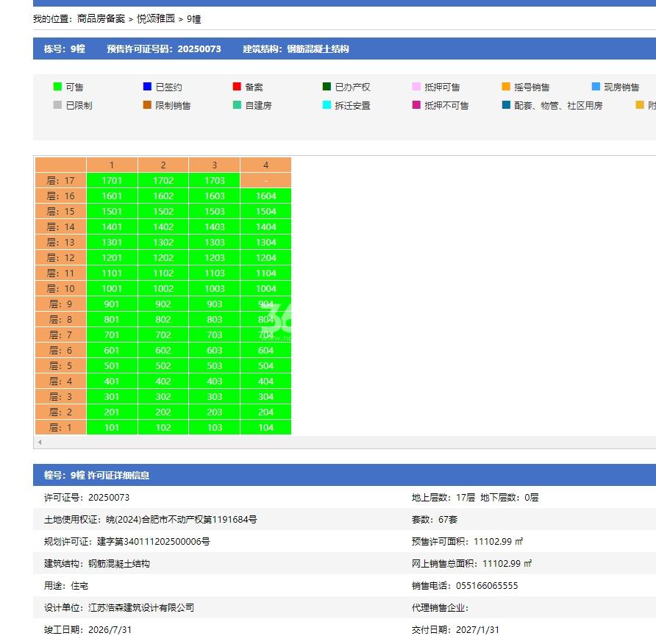Click the magenta 抵押不可售 legend swatch

[416, 105]
